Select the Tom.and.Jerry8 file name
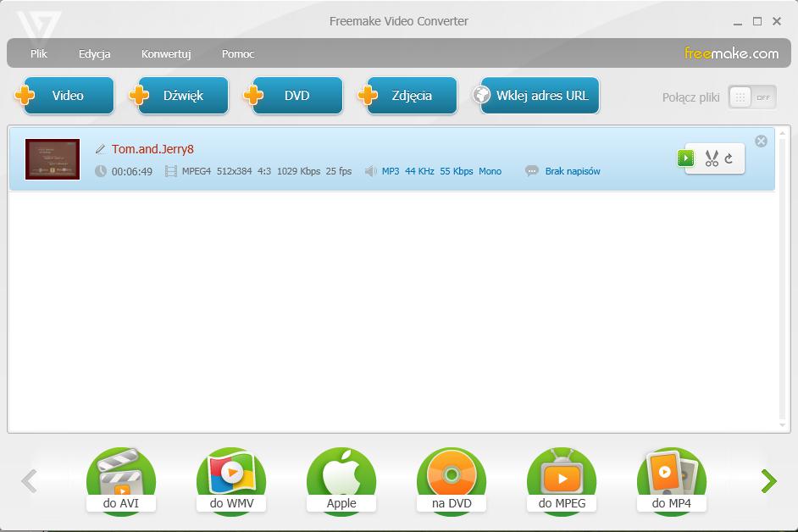This screenshot has width=798, height=532. (x=152, y=149)
